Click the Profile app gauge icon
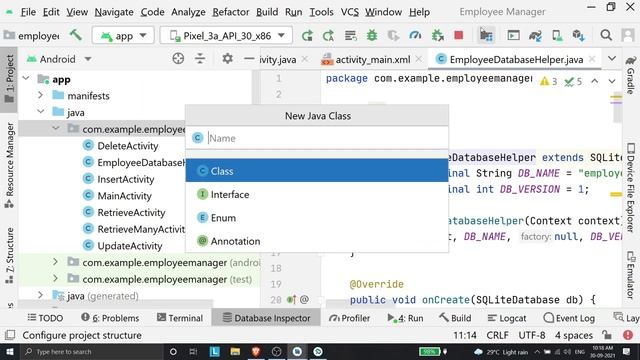The image size is (640, 360). pos(415,36)
